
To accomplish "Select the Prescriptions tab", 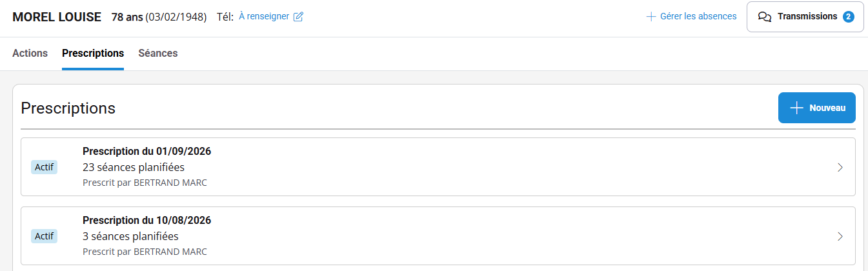I will 93,53.
